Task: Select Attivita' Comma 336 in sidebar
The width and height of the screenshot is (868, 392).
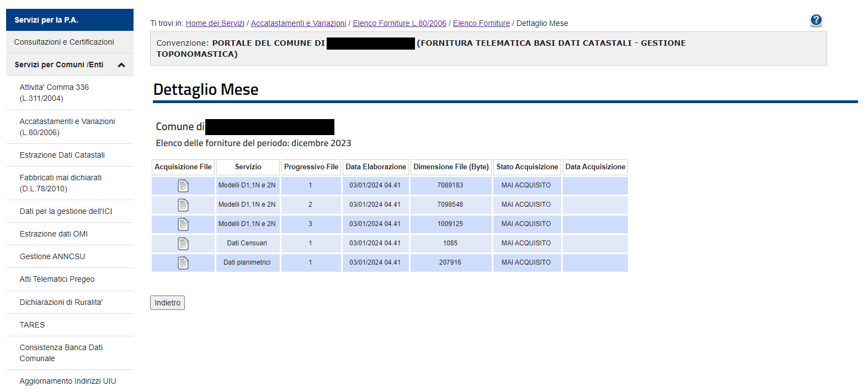Action: 54,93
